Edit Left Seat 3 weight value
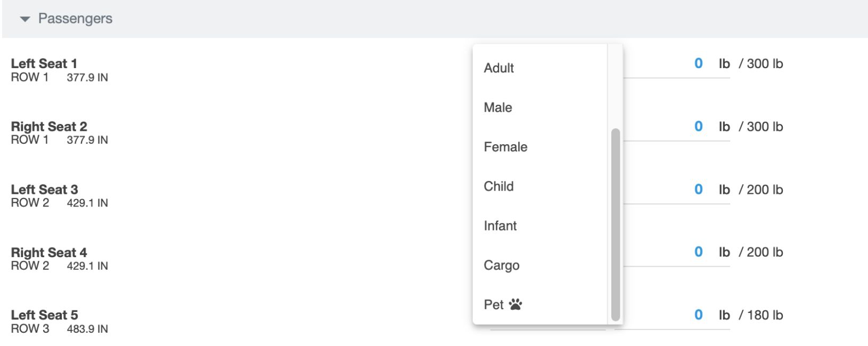The height and width of the screenshot is (346, 868). [698, 190]
